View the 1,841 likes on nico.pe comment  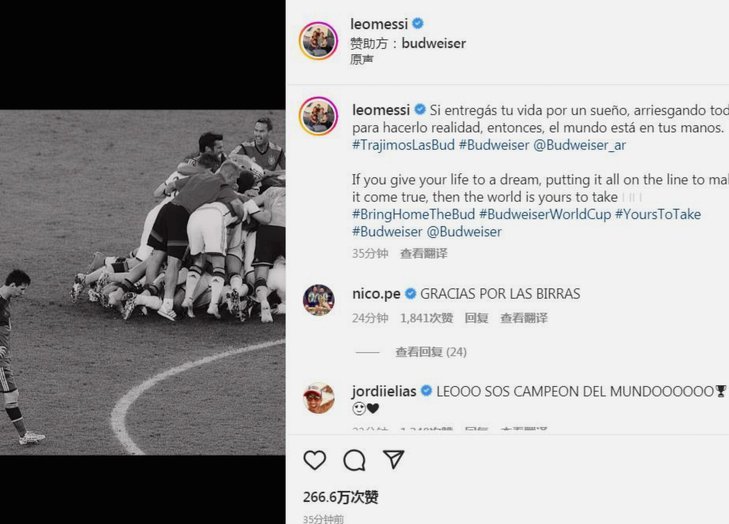(x=426, y=318)
